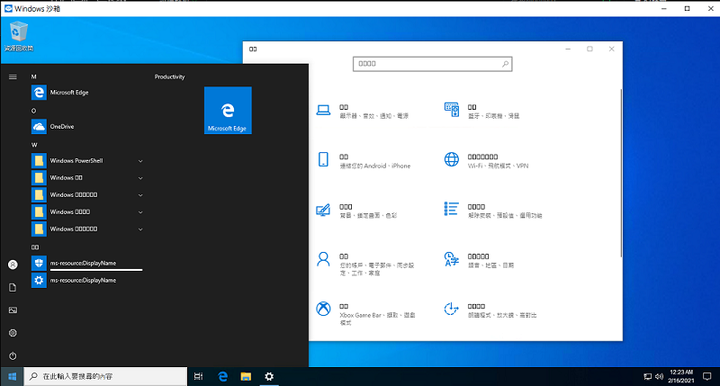Launch the Microsoft Edge Productivity tile
This screenshot has height=386, width=720.
pos(228,110)
